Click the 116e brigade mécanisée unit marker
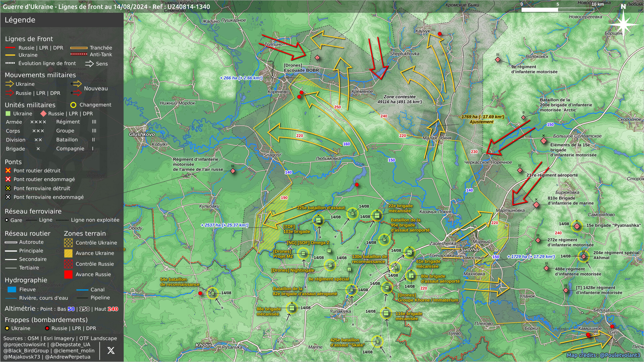 point(386,313)
